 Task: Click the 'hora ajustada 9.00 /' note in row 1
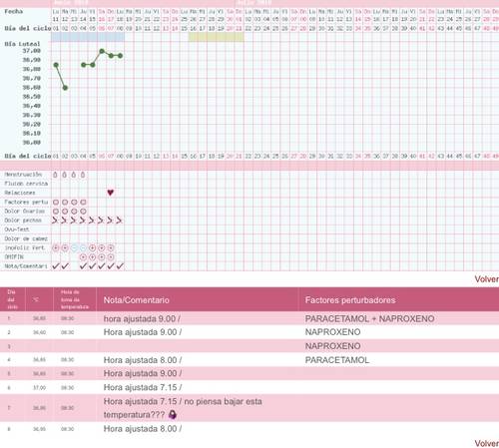142,318
